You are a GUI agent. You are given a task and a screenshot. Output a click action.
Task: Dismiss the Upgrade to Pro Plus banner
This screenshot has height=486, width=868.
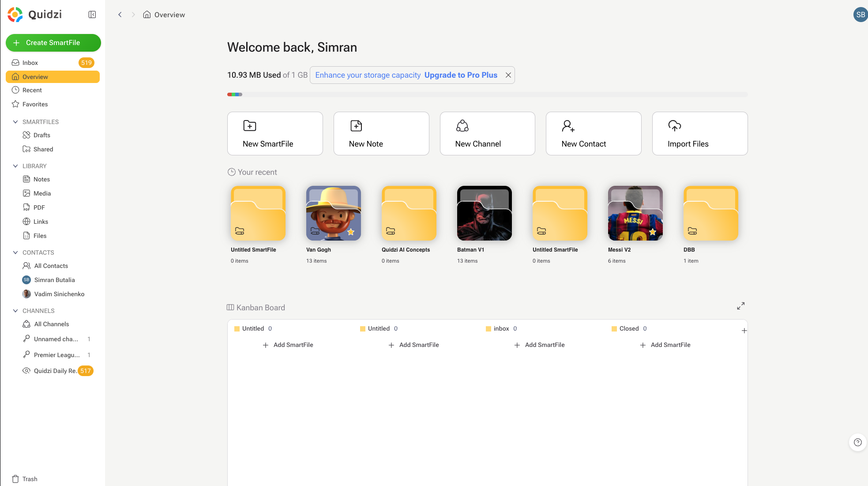click(x=508, y=75)
